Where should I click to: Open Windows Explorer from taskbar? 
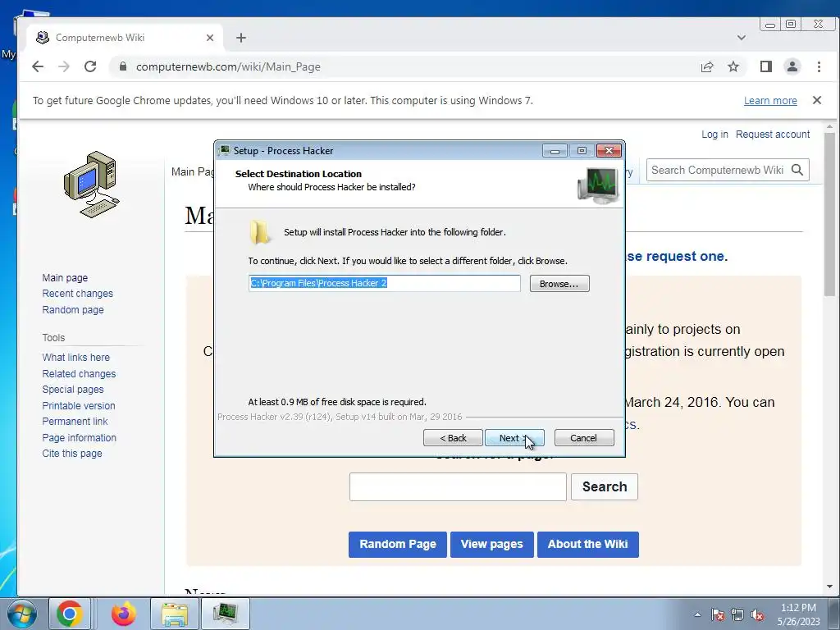pyautogui.click(x=175, y=614)
